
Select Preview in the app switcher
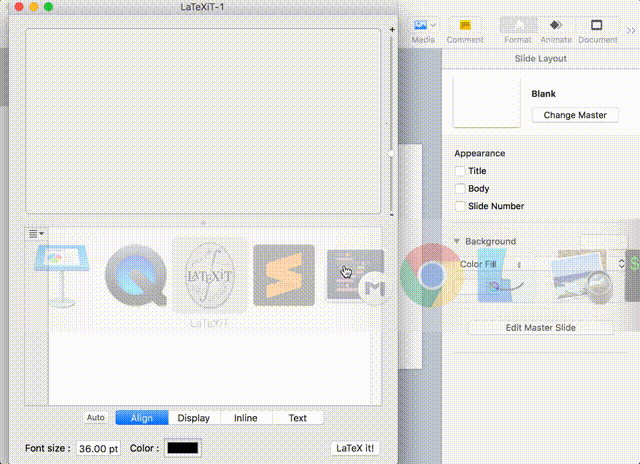[x=581, y=275]
